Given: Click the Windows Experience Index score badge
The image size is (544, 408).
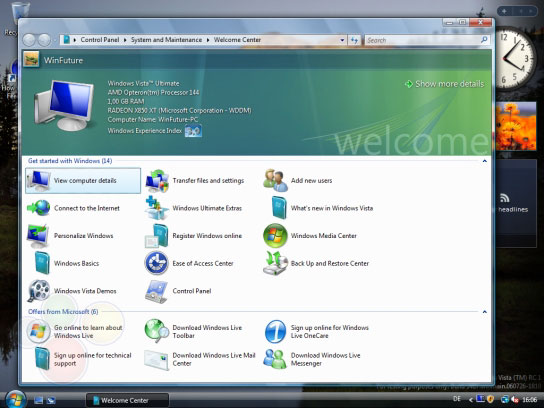Looking at the screenshot, I should click(193, 131).
